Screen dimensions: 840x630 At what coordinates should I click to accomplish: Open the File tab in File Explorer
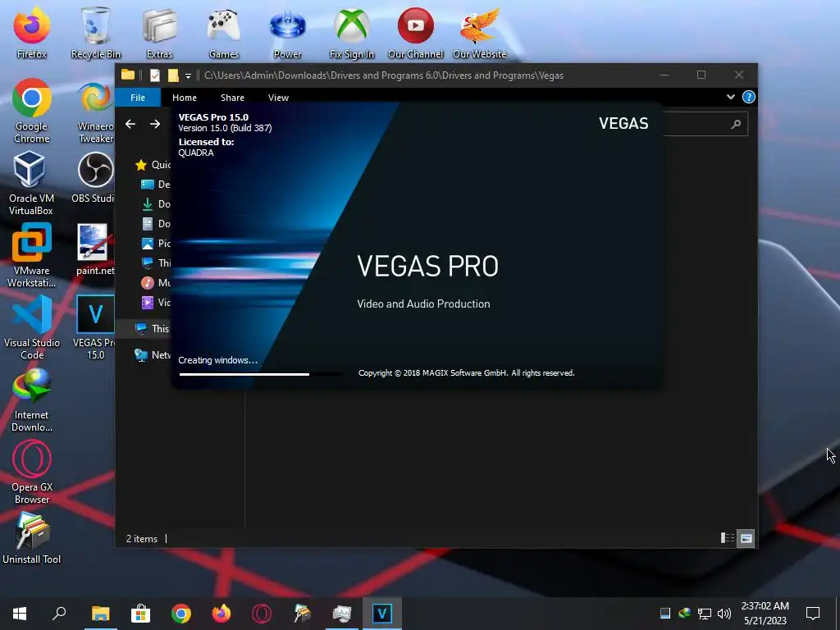138,98
